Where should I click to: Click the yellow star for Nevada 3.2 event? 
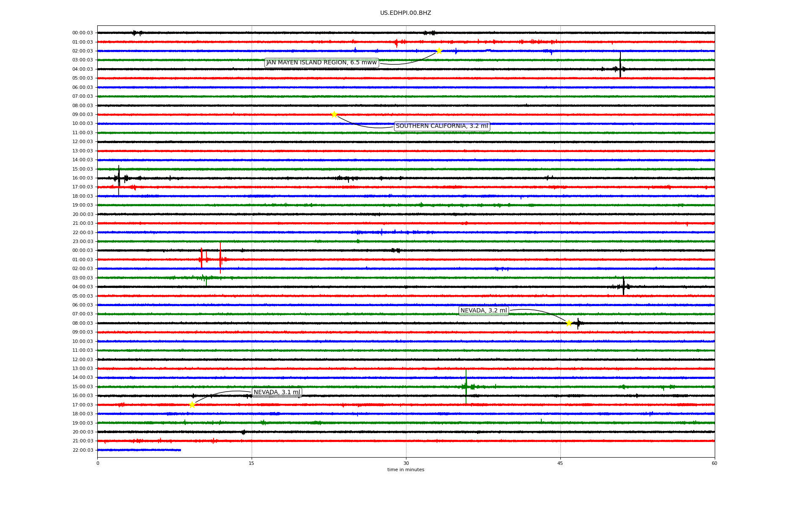click(569, 323)
